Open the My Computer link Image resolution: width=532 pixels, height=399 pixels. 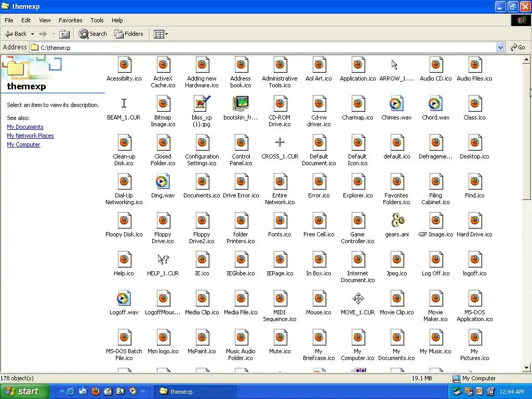[23, 144]
